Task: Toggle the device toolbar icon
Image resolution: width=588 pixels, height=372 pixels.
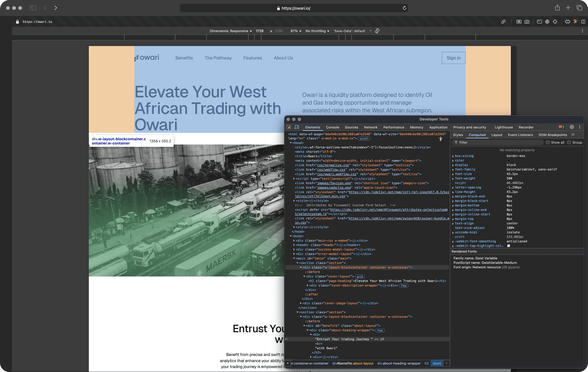Action: click(x=297, y=127)
